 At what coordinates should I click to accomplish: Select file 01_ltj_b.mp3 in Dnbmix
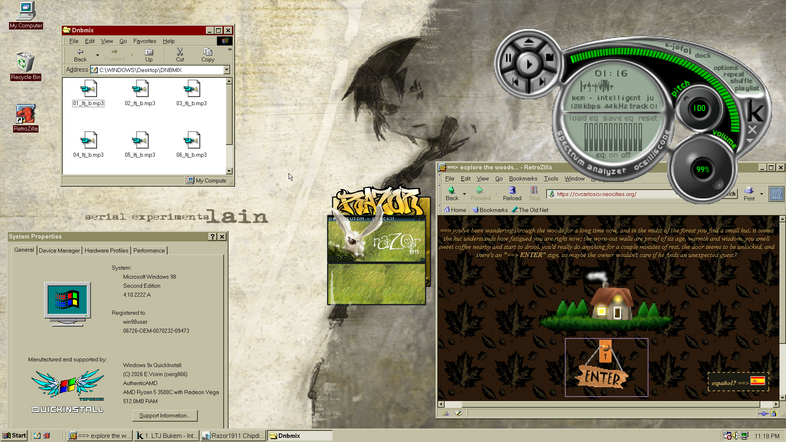click(88, 94)
